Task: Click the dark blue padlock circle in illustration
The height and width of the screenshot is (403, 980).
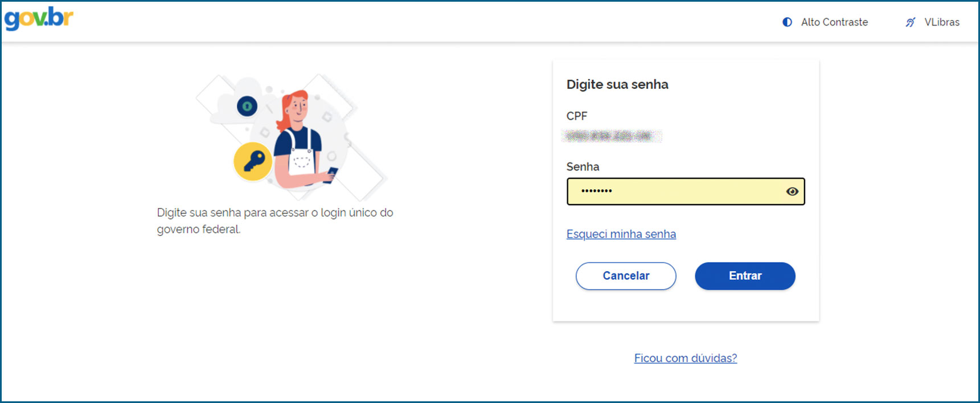Action: (x=247, y=106)
